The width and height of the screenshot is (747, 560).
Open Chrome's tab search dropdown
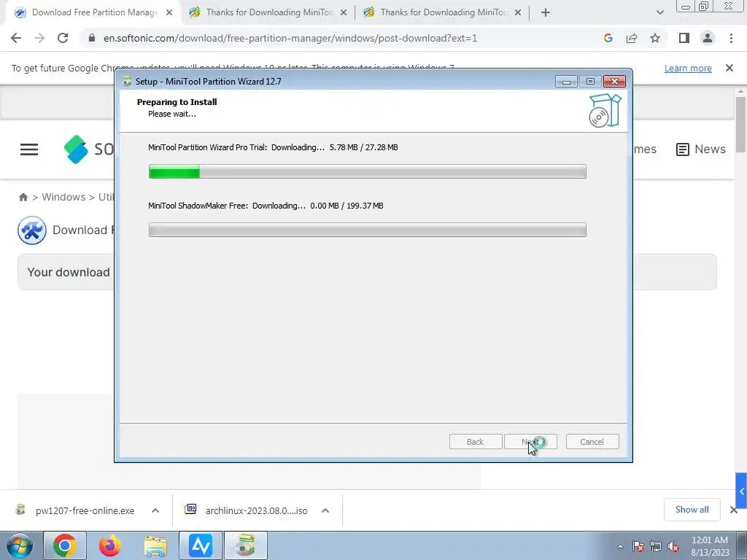tap(659, 13)
